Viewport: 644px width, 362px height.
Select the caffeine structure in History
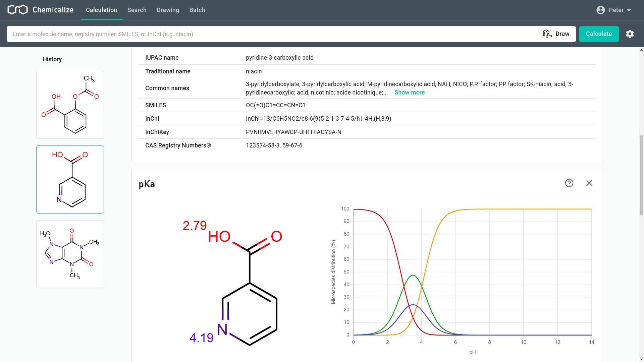click(70, 254)
